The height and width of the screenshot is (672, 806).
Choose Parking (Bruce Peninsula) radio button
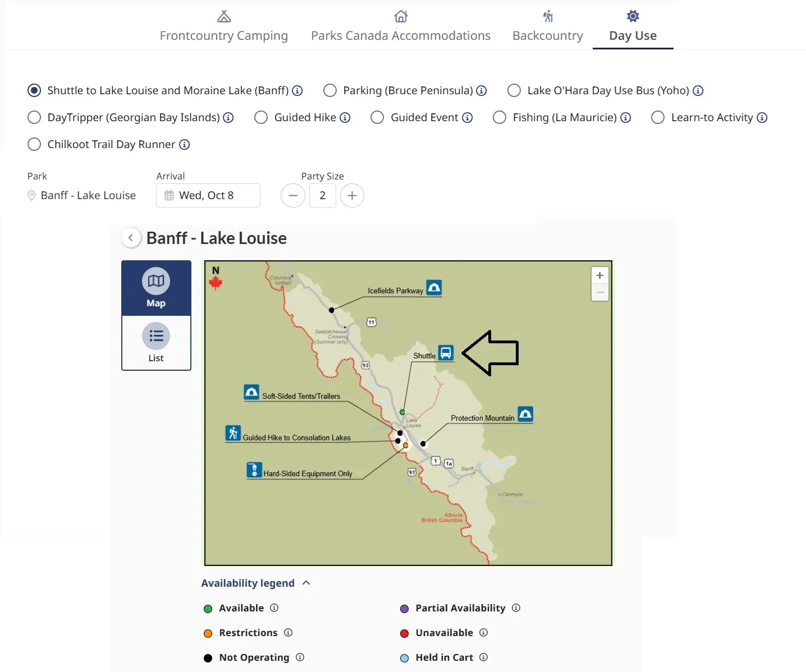coord(330,90)
